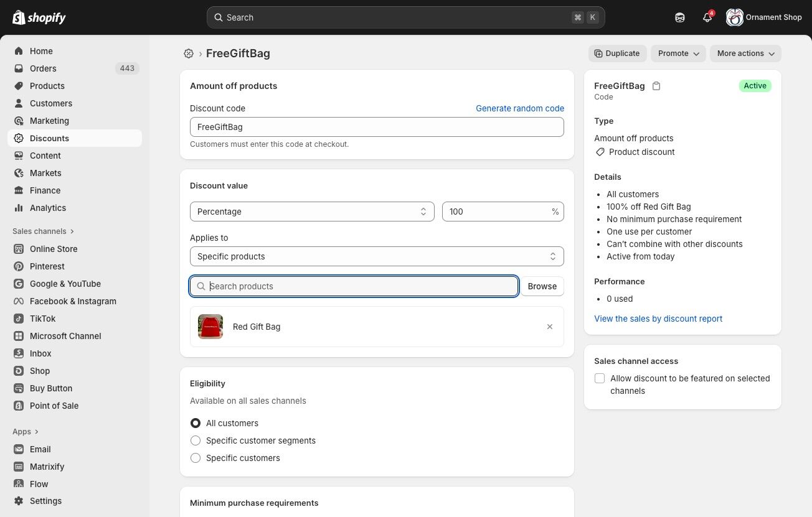Select the Specific customers radio button
The image size is (812, 517).
tap(196, 458)
